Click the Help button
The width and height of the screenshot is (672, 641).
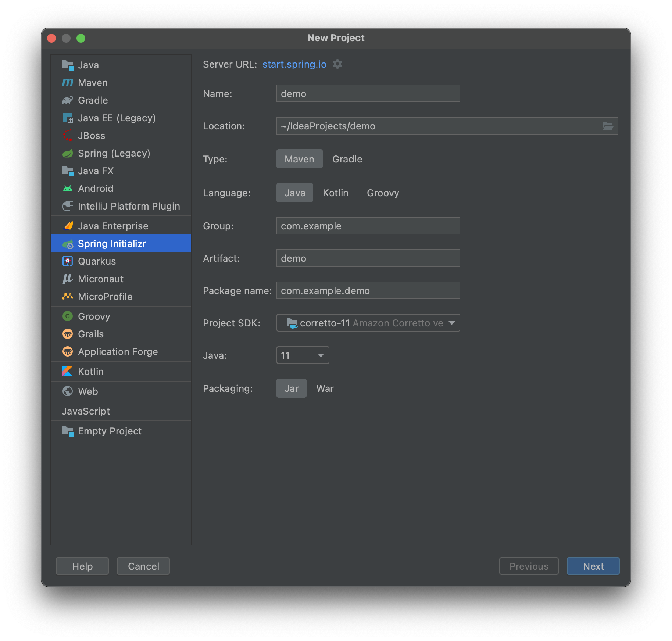[x=82, y=566]
